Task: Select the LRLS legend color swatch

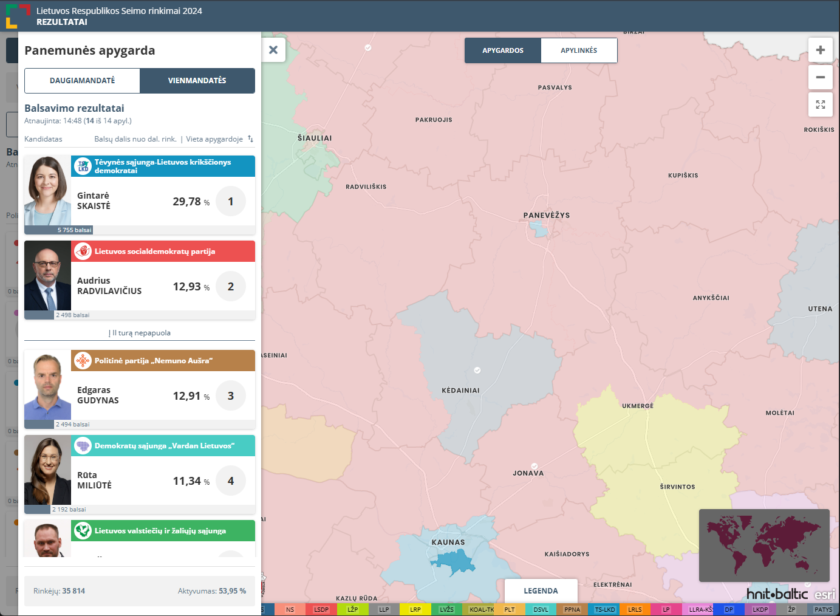Action: click(x=635, y=609)
